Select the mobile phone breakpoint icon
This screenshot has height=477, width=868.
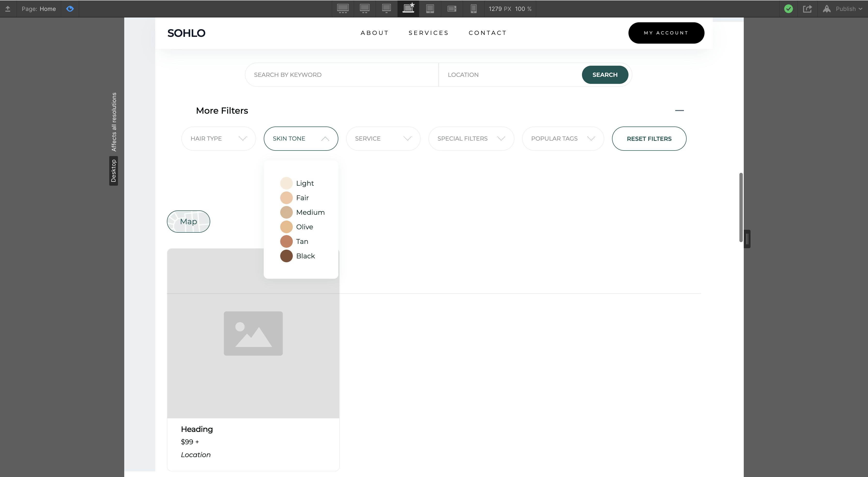(473, 9)
